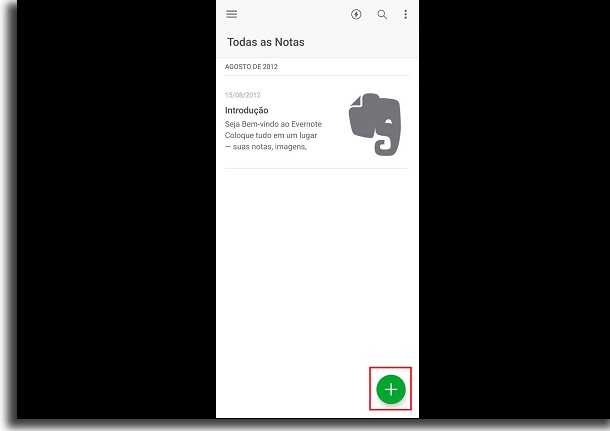Viewport: 610px width, 431px height.
Task: Select the Evernote elephant note thumbnail
Action: pos(374,124)
